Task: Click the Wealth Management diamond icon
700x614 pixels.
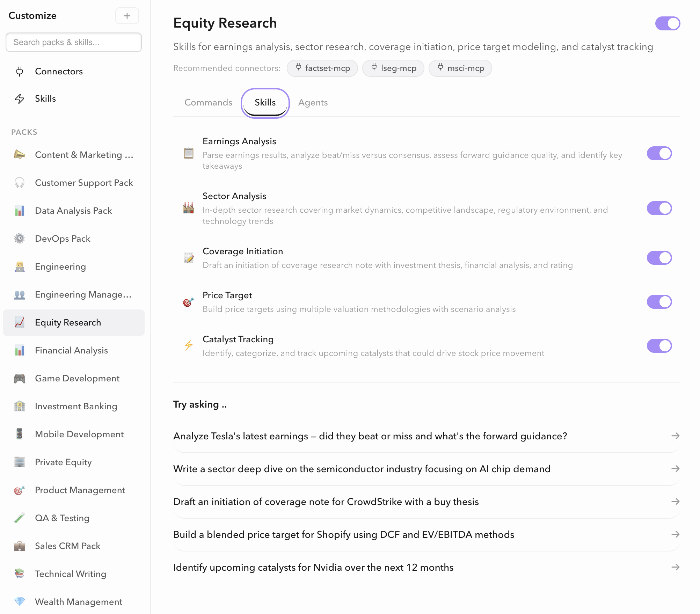Action: tap(20, 601)
